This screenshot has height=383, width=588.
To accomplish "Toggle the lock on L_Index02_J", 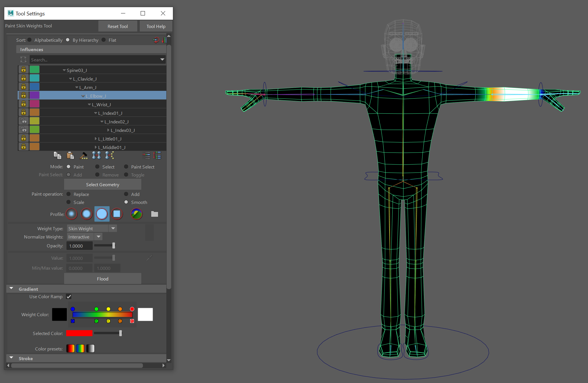I will pos(23,121).
